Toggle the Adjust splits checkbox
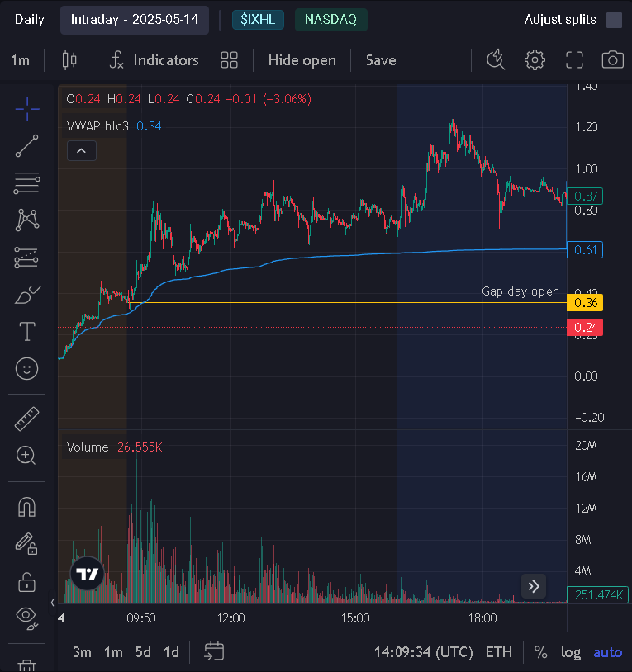 pos(614,20)
